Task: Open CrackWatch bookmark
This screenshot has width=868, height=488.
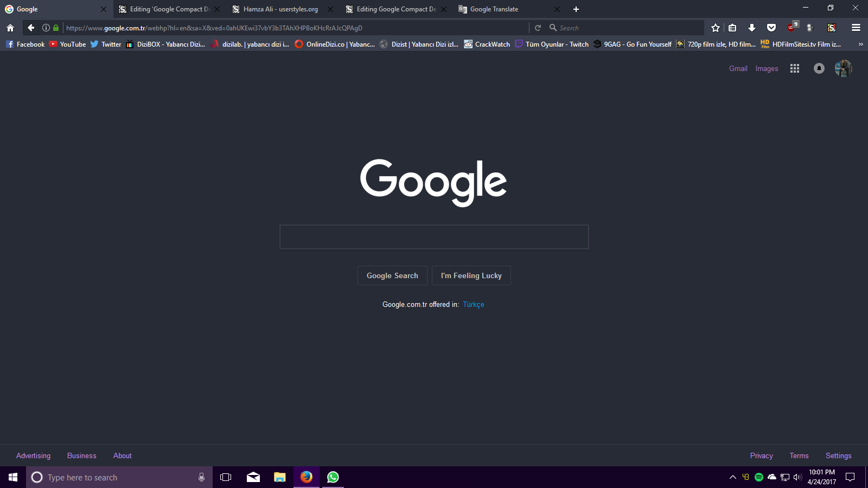Action: click(x=487, y=44)
